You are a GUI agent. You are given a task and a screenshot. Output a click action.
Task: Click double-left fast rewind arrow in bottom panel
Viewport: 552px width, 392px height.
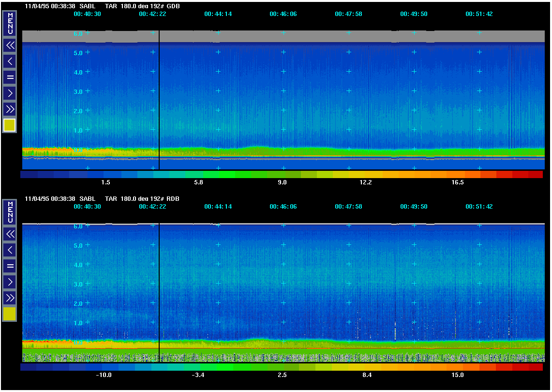[x=10, y=234]
